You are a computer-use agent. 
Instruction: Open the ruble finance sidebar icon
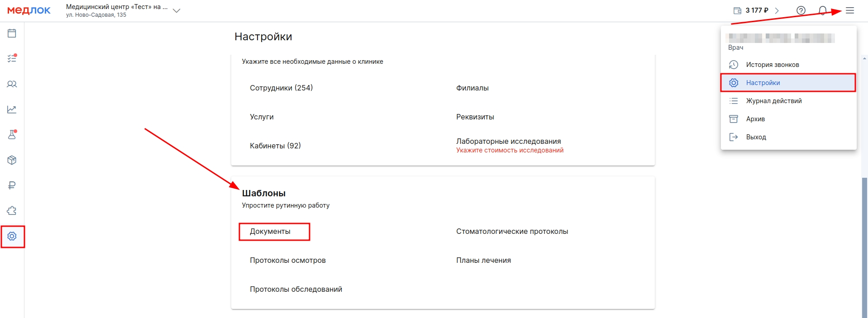click(x=12, y=185)
